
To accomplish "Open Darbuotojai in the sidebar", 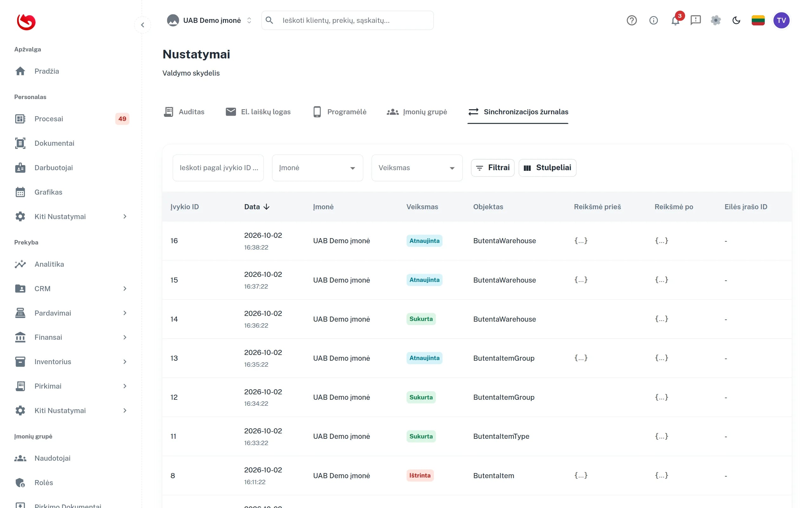I will (x=71, y=168).
